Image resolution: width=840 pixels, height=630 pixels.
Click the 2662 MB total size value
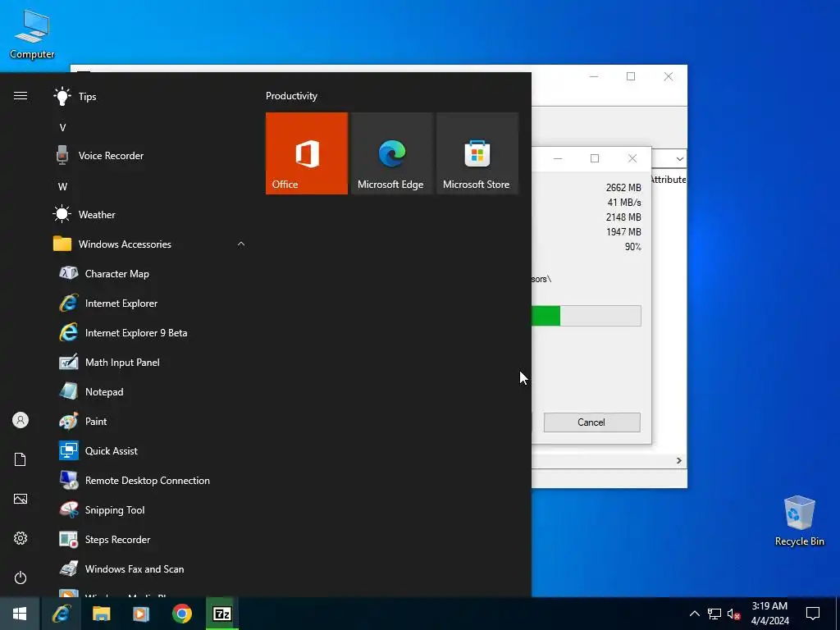[623, 188]
